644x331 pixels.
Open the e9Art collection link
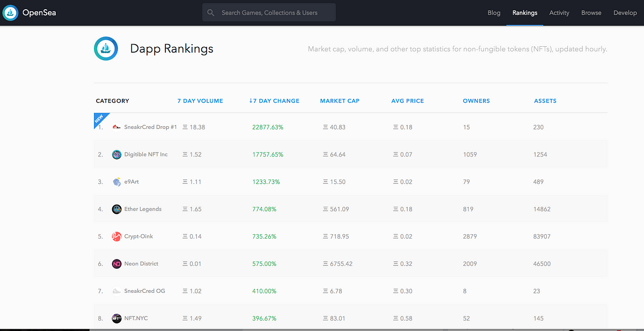point(131,182)
